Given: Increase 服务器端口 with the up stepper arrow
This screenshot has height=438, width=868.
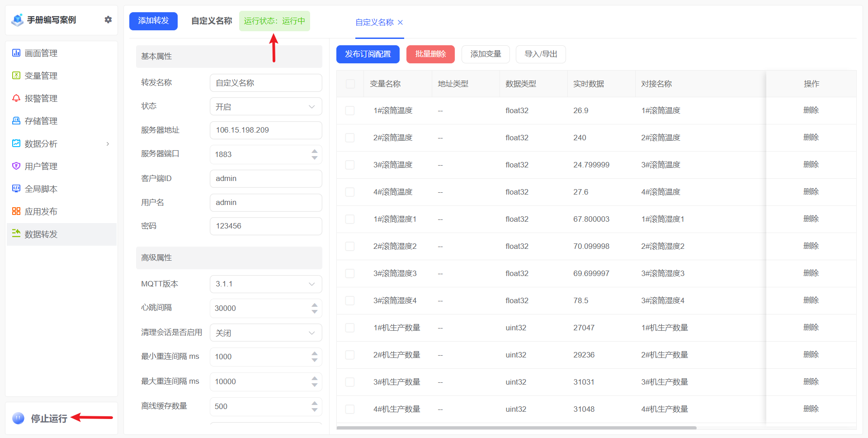Looking at the screenshot, I should tap(315, 151).
